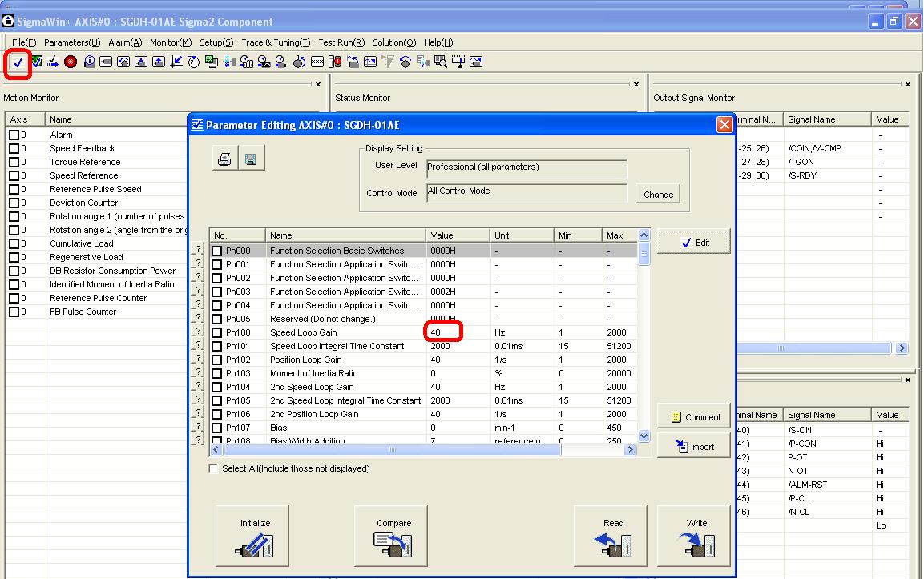
Task: Select the Moment of Inertia Ratio row
Action: pos(424,373)
